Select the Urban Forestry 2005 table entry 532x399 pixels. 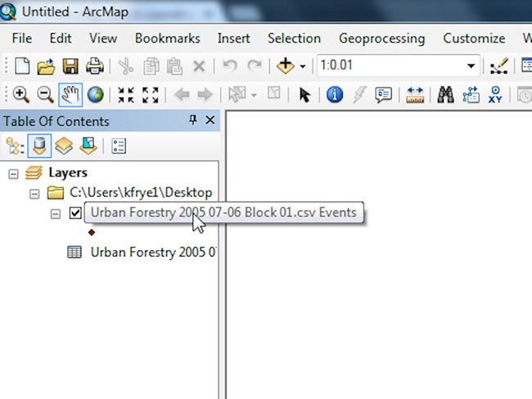point(153,253)
